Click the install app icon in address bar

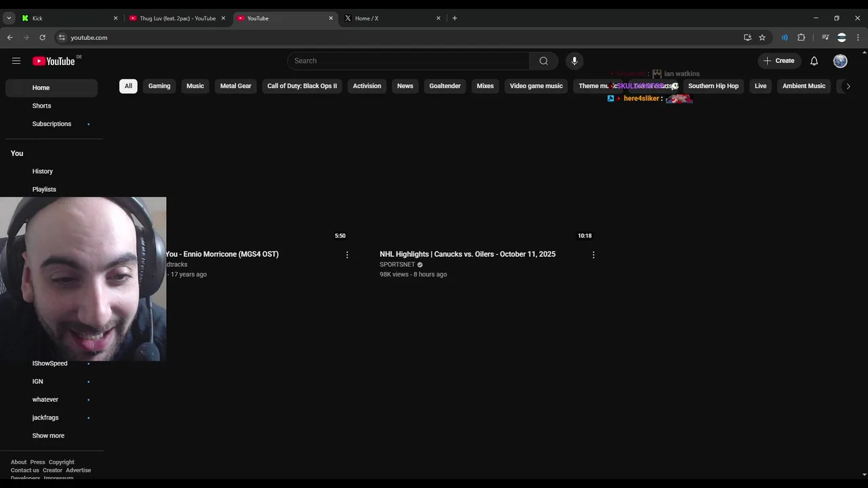(747, 37)
